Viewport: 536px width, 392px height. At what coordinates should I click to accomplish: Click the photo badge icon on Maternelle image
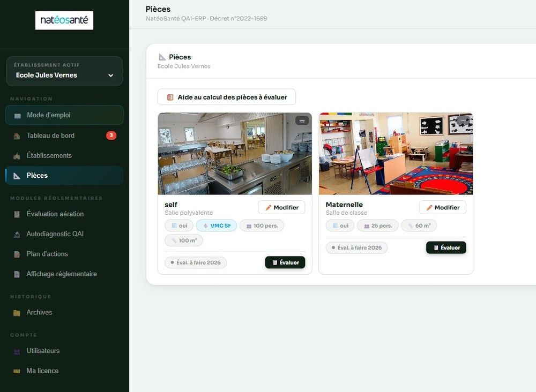coord(463,120)
